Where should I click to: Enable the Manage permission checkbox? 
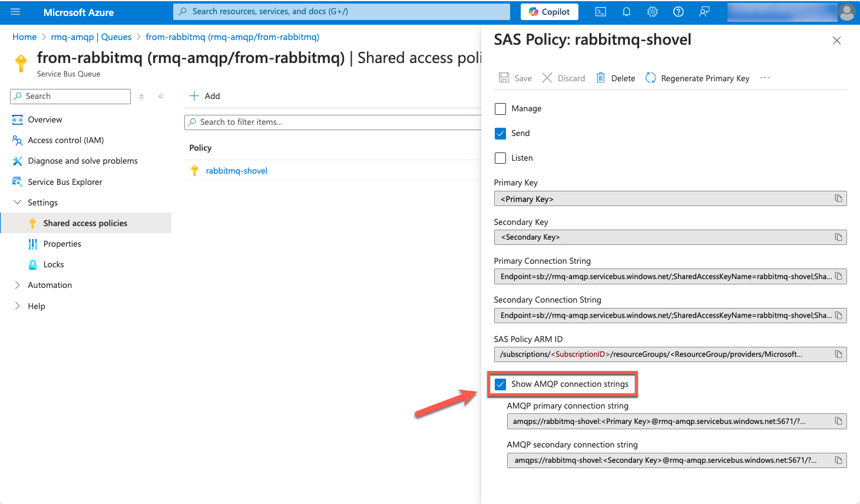[x=500, y=108]
